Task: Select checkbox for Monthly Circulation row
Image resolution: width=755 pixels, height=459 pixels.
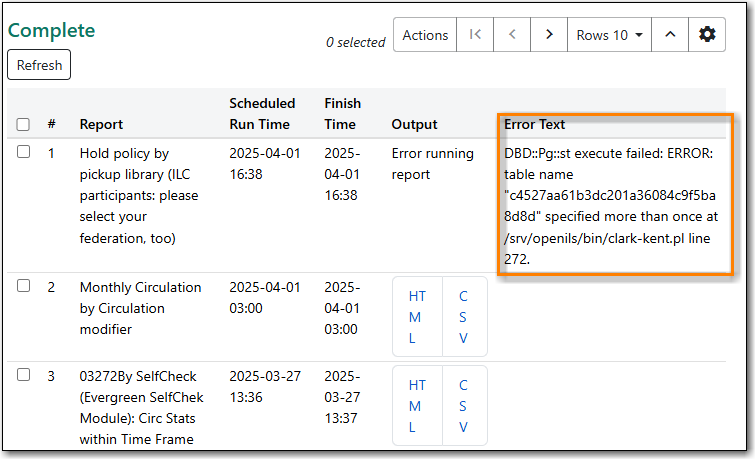Action: (23, 285)
